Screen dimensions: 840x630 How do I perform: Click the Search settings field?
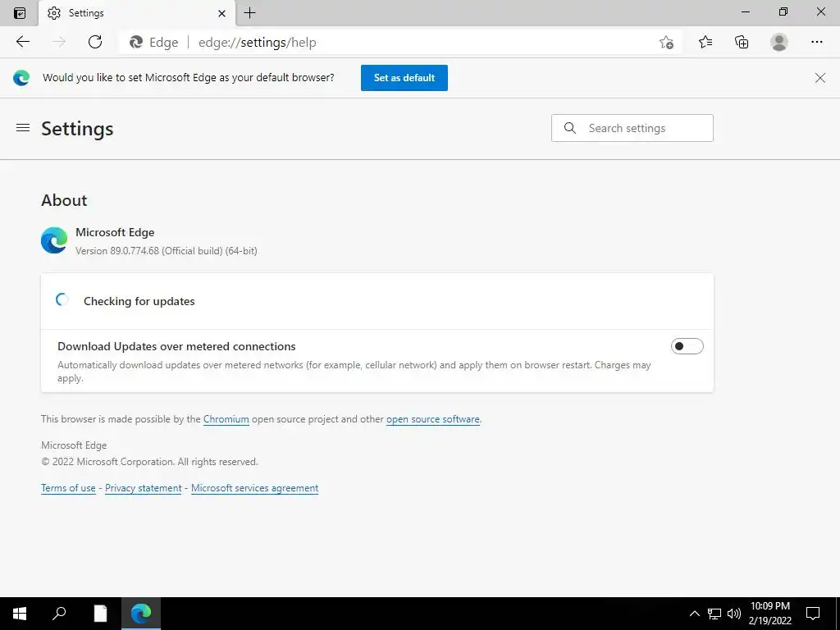tap(632, 128)
